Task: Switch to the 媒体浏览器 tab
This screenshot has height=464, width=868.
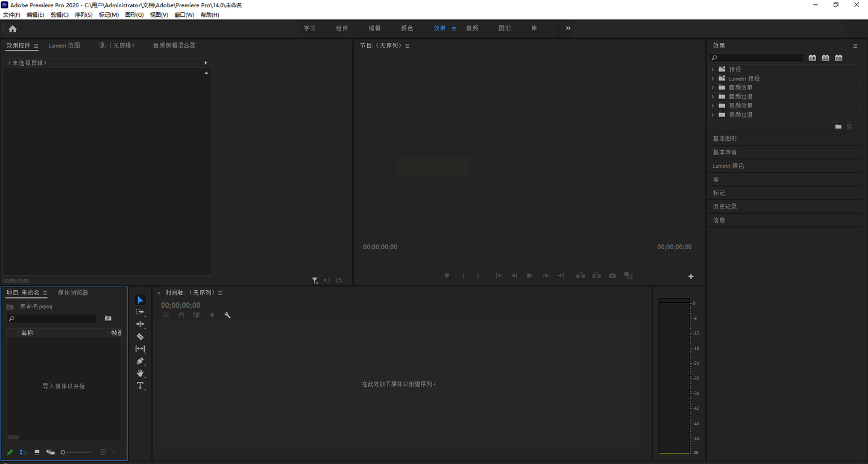Action: point(73,293)
